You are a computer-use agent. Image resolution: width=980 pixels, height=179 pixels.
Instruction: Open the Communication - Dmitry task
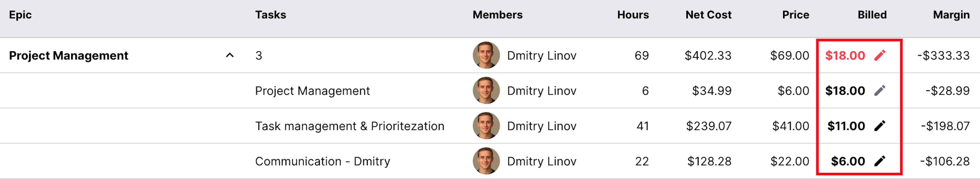(323, 162)
